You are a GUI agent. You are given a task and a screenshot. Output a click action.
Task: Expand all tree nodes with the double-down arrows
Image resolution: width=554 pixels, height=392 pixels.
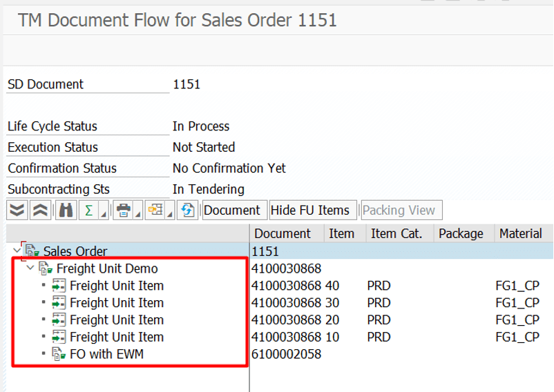(x=17, y=210)
